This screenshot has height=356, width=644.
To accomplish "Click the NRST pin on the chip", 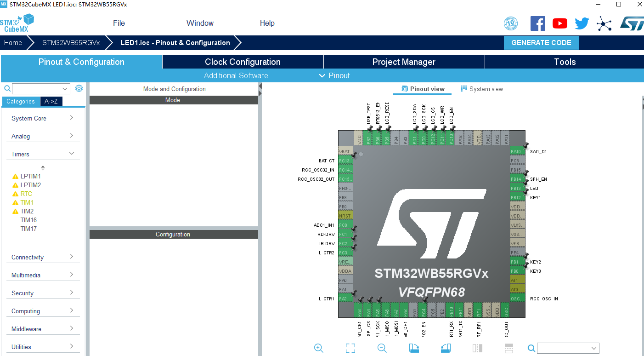I will [345, 215].
